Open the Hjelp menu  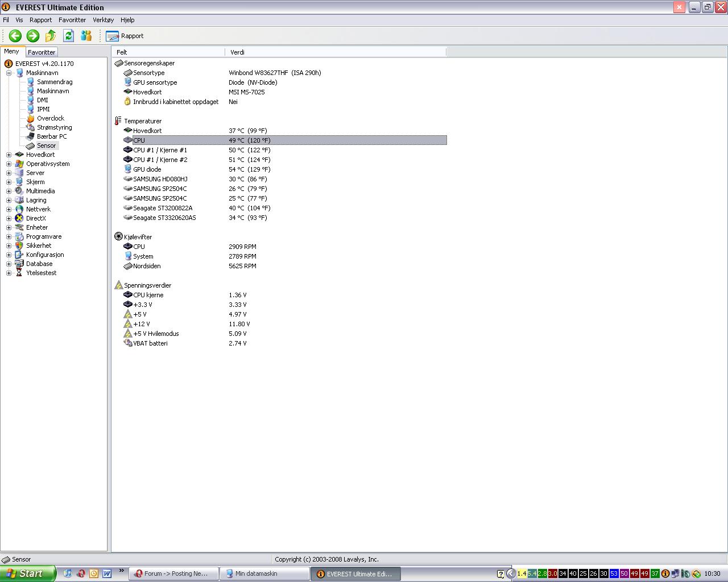tap(127, 20)
